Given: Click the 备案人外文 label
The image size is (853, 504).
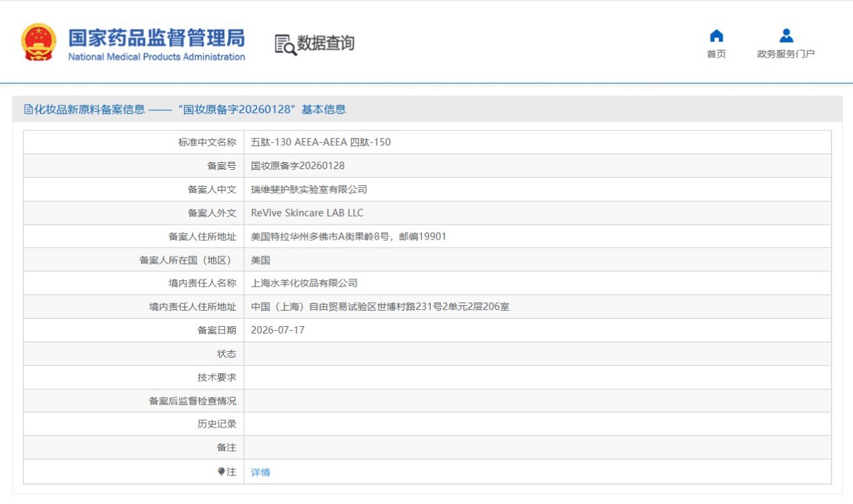Looking at the screenshot, I should (212, 212).
